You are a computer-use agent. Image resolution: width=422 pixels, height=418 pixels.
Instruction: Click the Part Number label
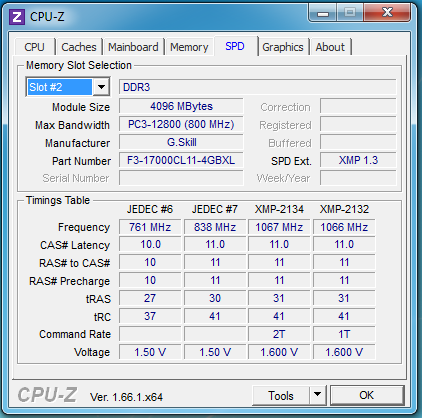click(82, 161)
